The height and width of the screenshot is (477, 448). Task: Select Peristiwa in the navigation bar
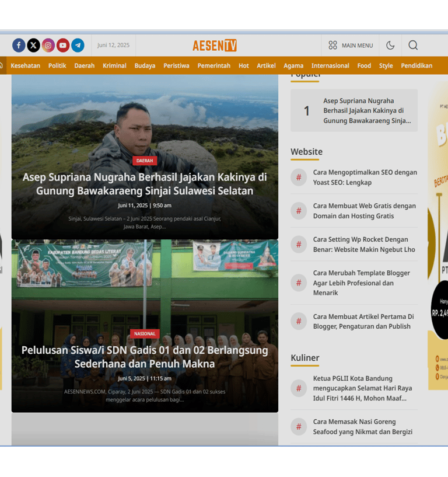click(176, 66)
